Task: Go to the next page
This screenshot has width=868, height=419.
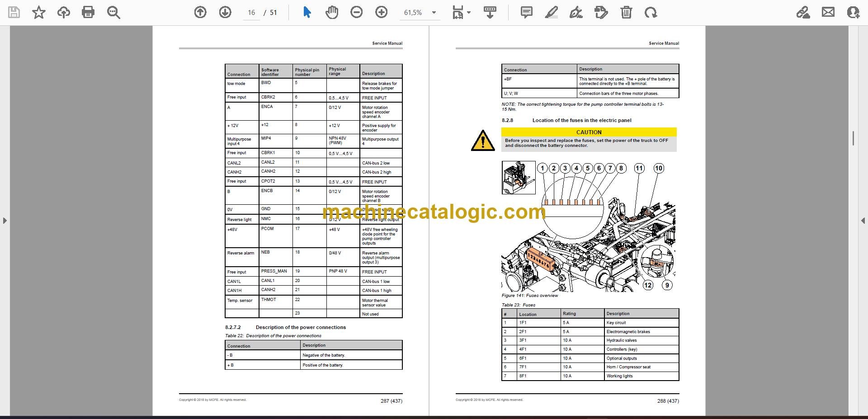Action: (225, 12)
